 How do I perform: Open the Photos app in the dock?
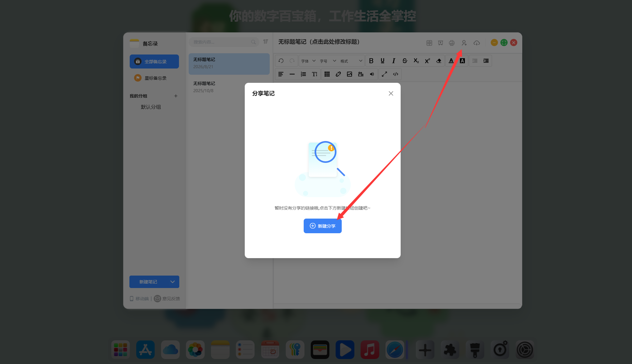coord(195,350)
